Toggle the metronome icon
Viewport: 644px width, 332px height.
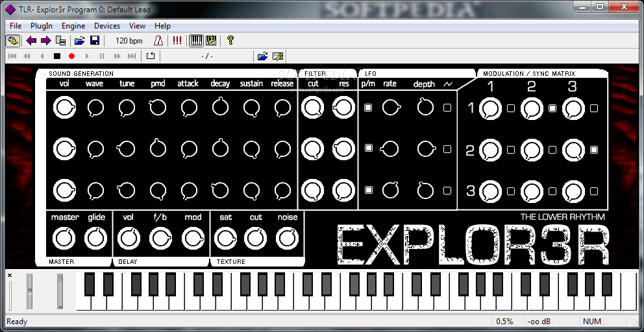click(158, 41)
